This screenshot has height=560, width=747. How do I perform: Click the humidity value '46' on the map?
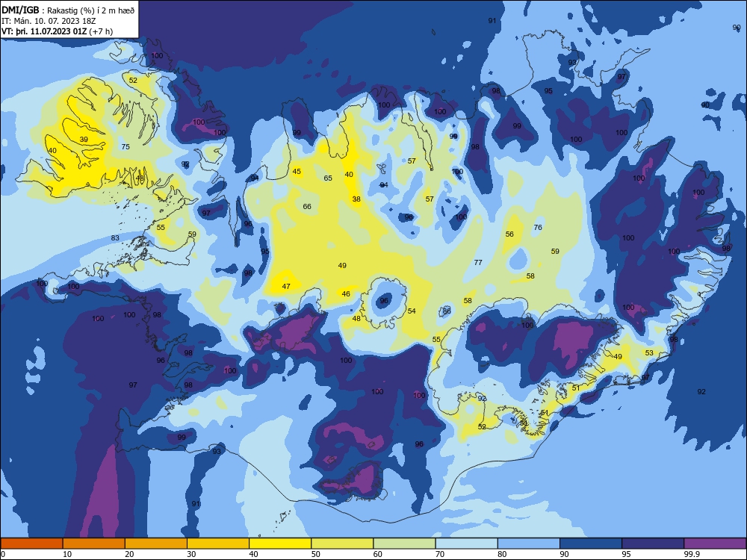pos(346,293)
